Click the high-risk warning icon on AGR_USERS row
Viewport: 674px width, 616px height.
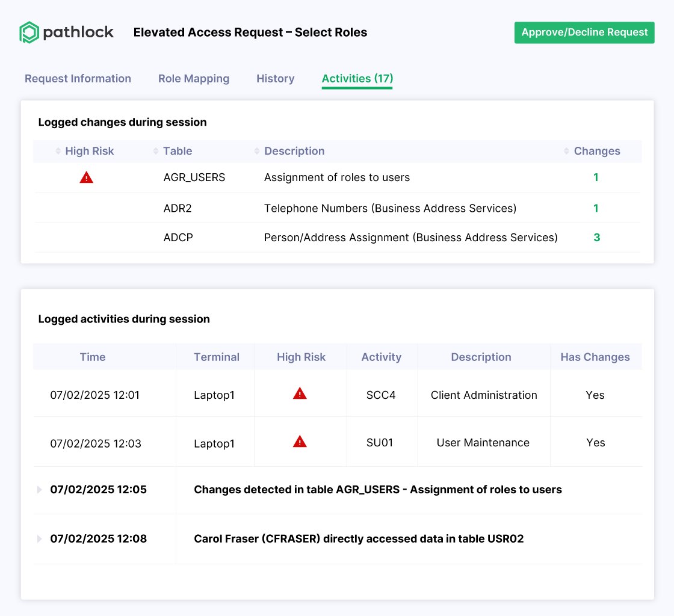(x=86, y=177)
